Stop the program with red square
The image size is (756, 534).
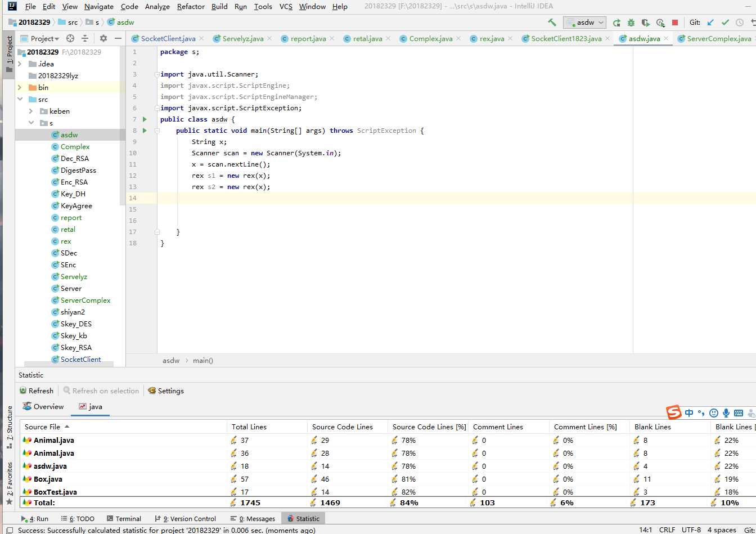coord(675,23)
